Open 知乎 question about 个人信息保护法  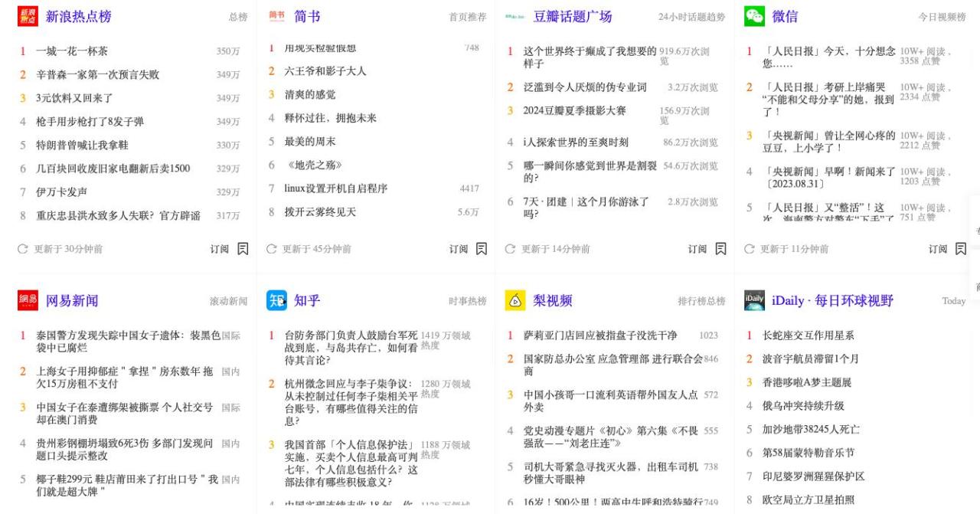pyautogui.click(x=350, y=463)
